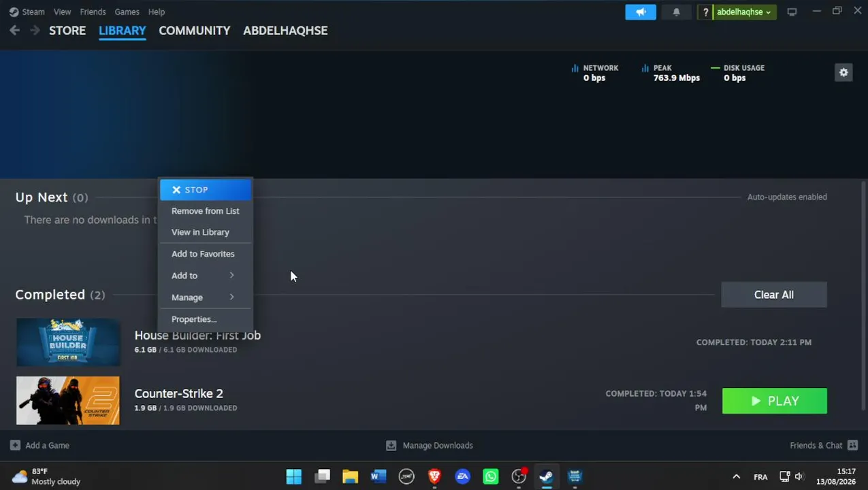This screenshot has height=490, width=868.
Task: Click the back navigation arrow
Action: (x=14, y=31)
